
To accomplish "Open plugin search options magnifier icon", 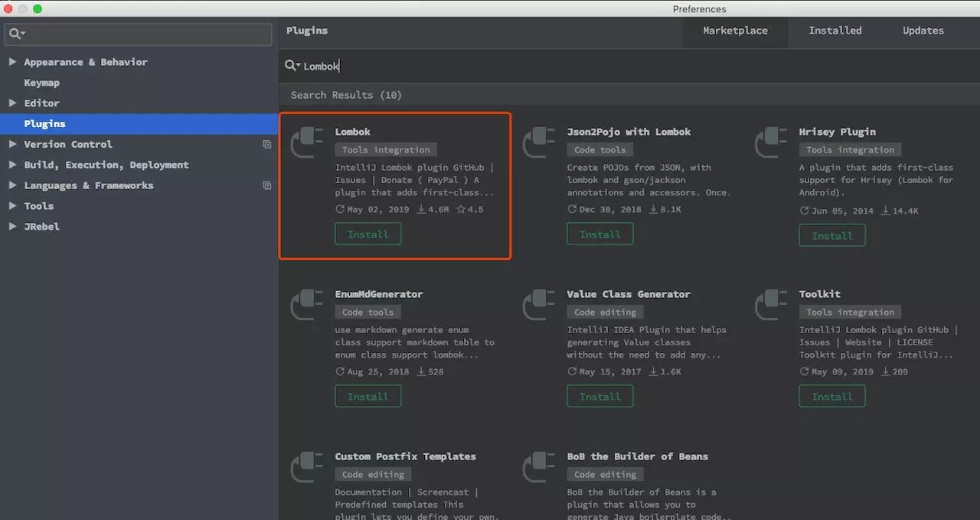I will click(x=292, y=66).
